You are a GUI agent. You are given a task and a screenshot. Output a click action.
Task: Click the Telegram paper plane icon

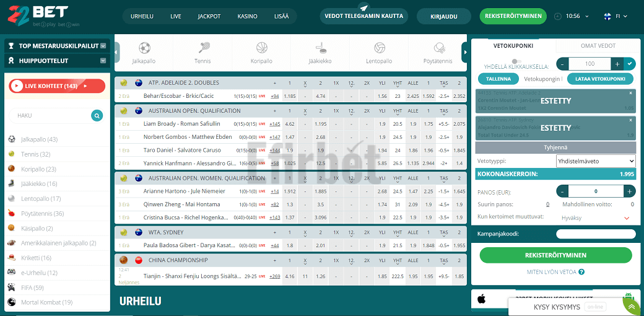click(x=364, y=7)
